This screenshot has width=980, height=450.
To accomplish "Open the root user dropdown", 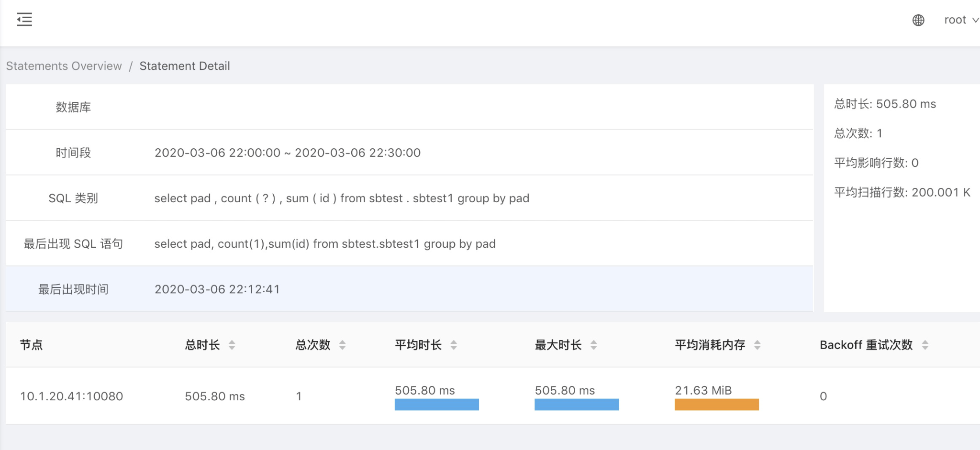I will pos(960,20).
